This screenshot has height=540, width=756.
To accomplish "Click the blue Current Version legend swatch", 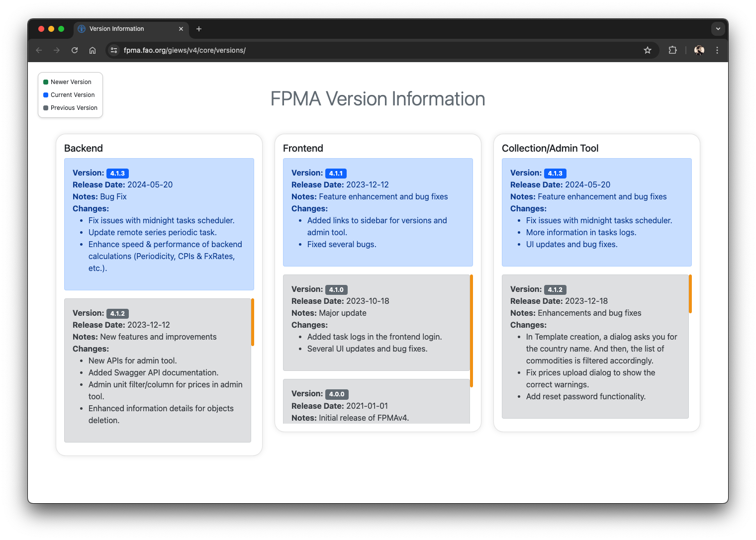I will pos(46,95).
